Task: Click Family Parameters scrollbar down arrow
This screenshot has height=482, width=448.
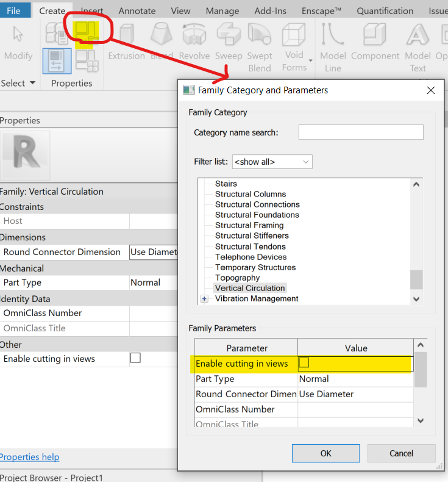Action: (x=421, y=420)
